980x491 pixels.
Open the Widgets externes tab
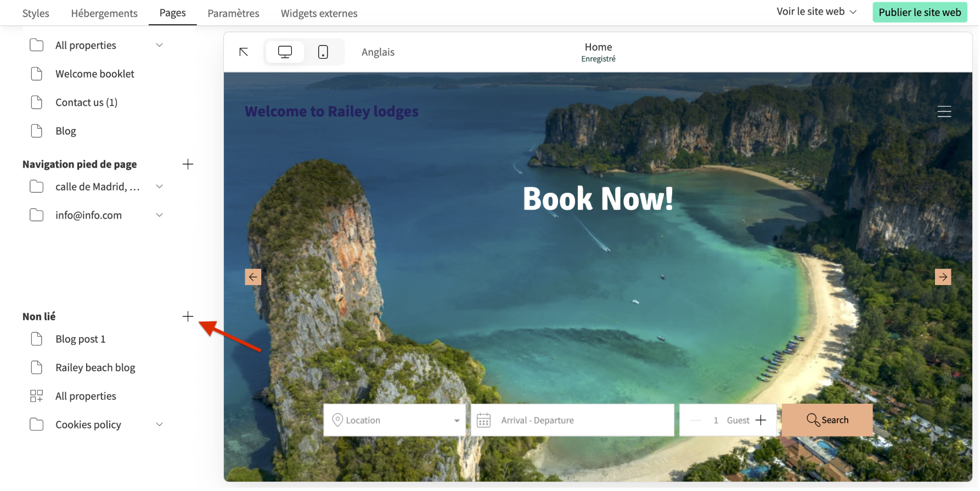[319, 13]
